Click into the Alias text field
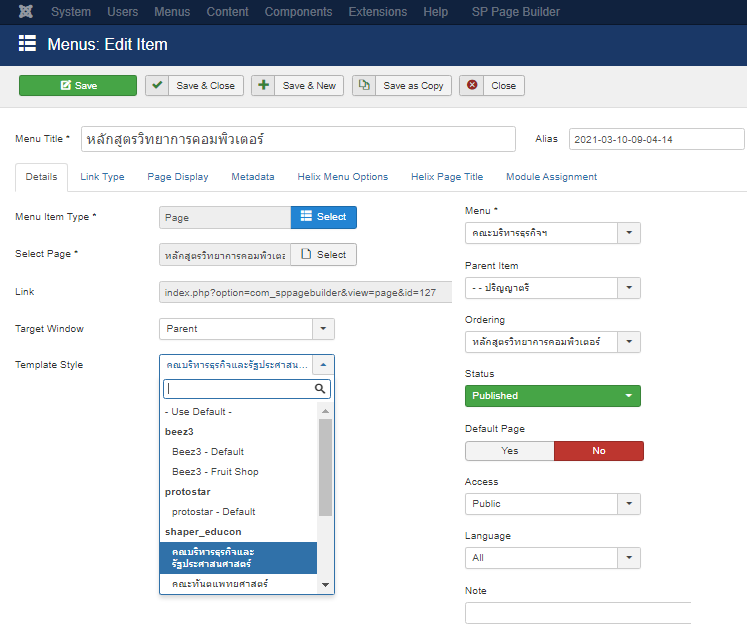747x629 pixels. (x=656, y=139)
